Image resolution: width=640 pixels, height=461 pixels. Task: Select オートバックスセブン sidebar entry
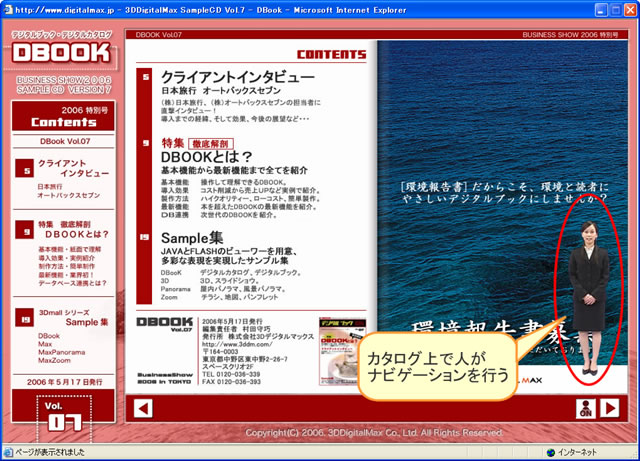[69, 195]
